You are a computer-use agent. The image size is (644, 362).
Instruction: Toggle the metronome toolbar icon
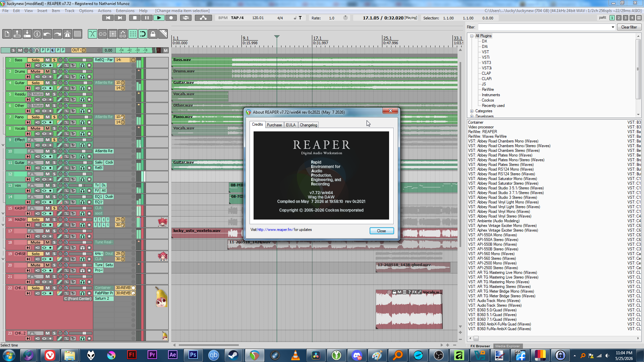tap(67, 34)
